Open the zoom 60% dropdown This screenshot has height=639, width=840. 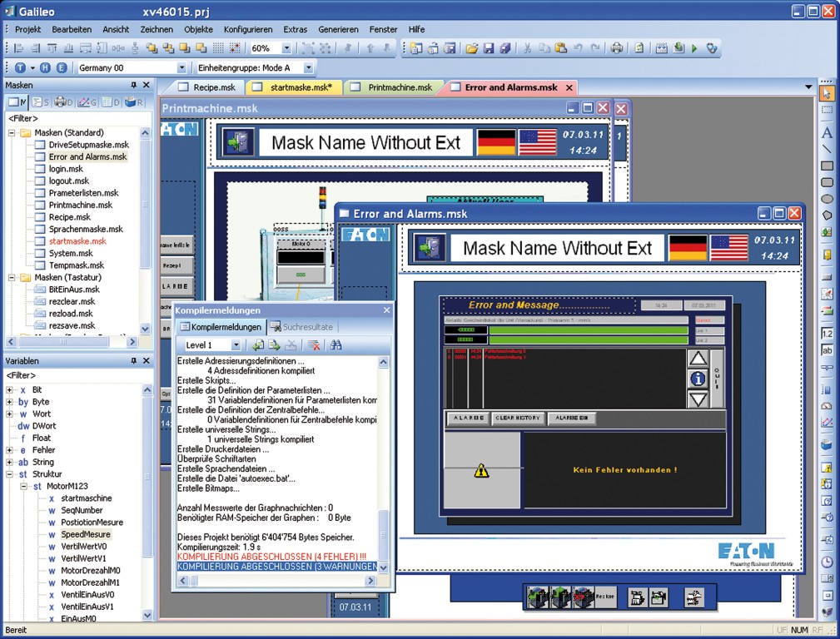[286, 48]
